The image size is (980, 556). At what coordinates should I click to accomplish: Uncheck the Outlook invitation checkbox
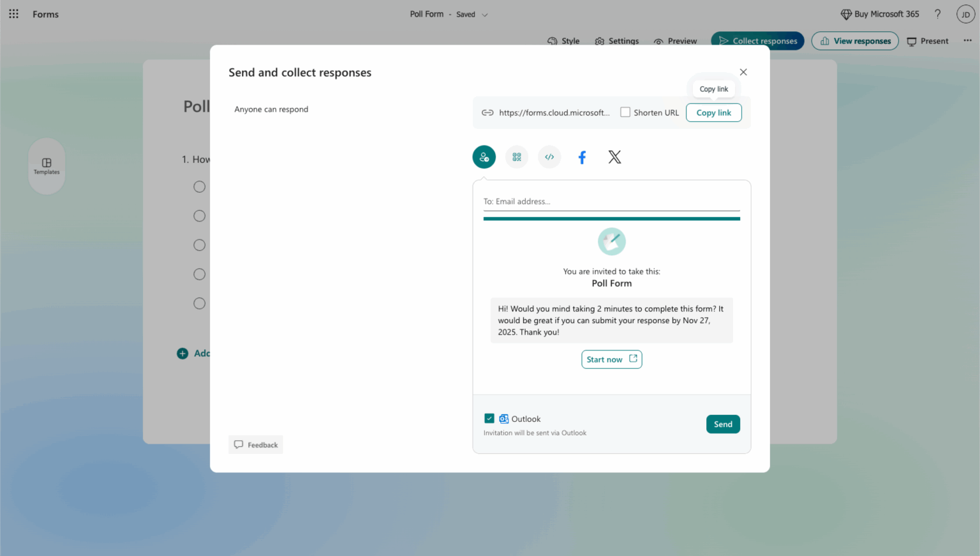point(489,418)
